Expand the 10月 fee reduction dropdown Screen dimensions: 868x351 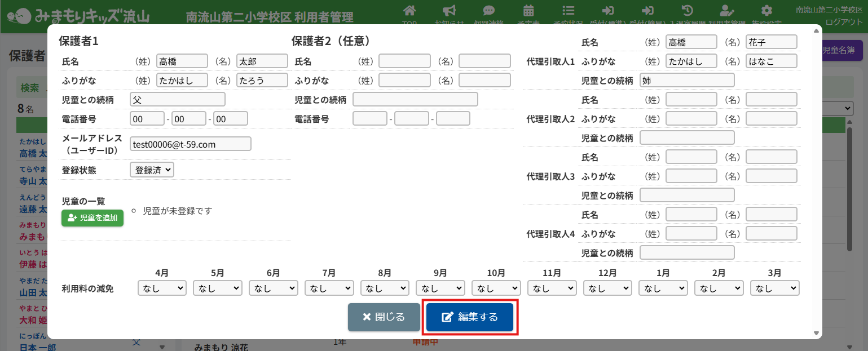pos(496,288)
